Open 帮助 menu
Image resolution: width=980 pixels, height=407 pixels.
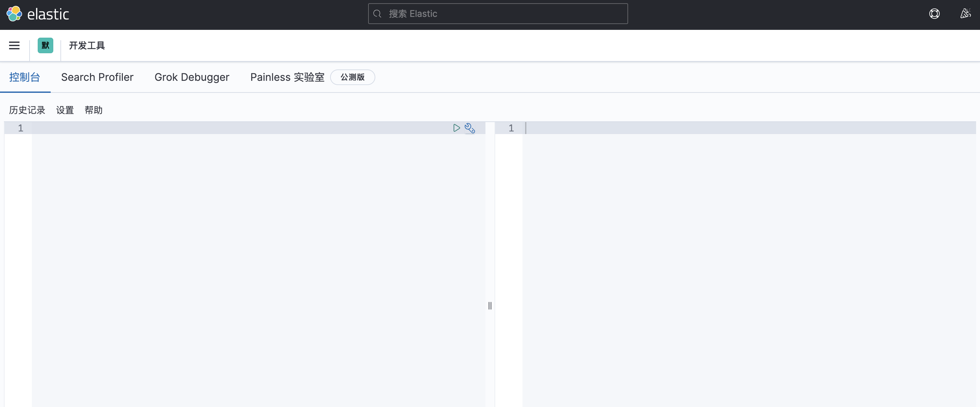[94, 110]
